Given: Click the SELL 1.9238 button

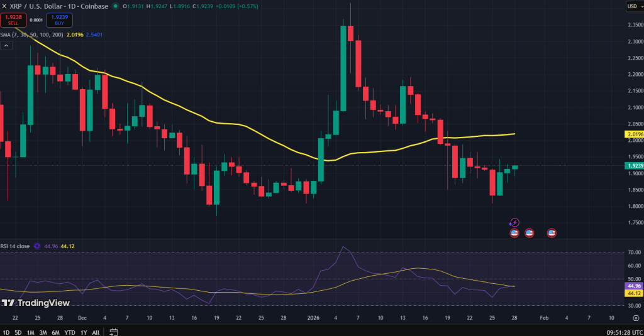Looking at the screenshot, I should tap(14, 19).
